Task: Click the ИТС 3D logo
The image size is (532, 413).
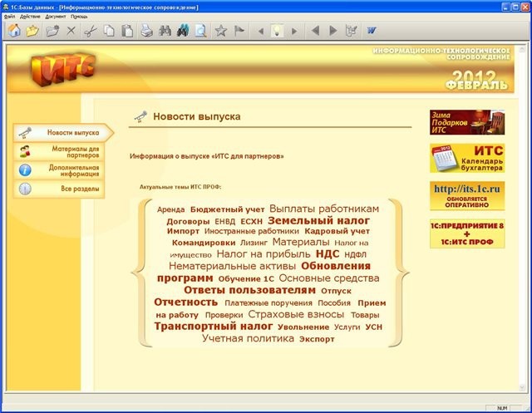Action: 63,69
